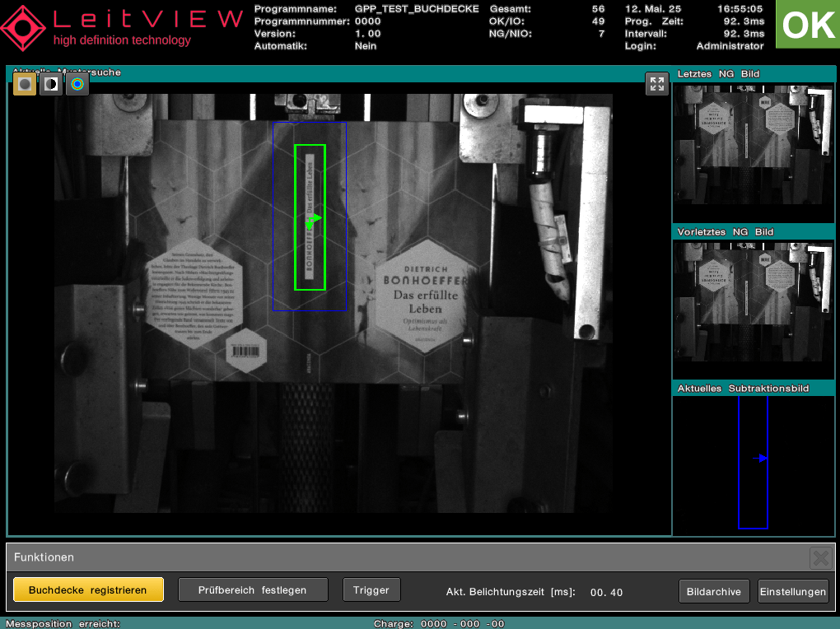Screen dimensions: 840x629
Task: Click the clock time 16:55:05
Action: point(740,9)
